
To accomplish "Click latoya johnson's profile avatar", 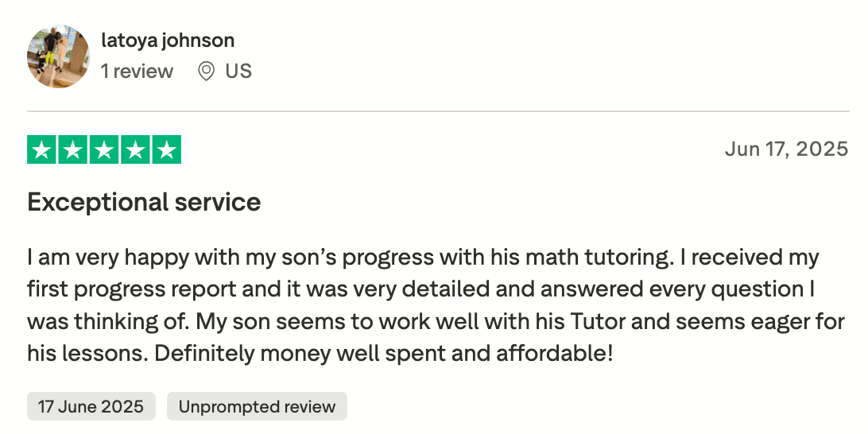I will 59,56.
